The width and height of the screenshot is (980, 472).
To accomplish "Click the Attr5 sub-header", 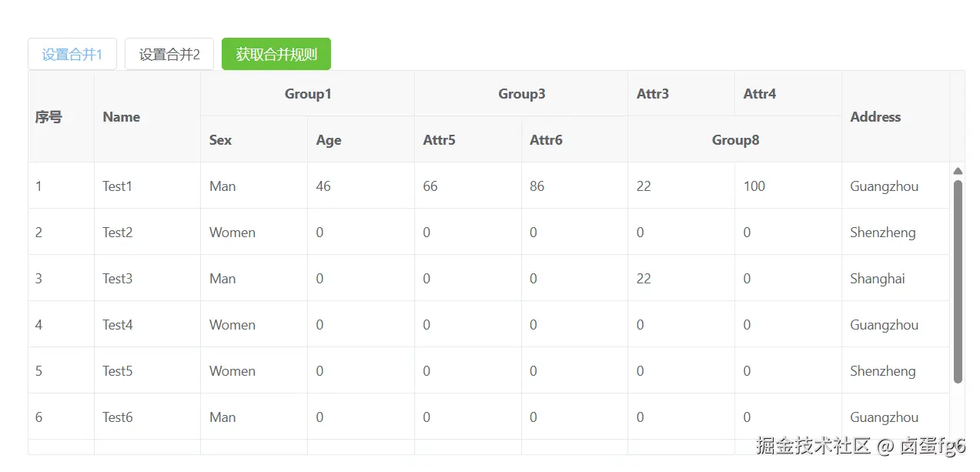I will (x=439, y=140).
